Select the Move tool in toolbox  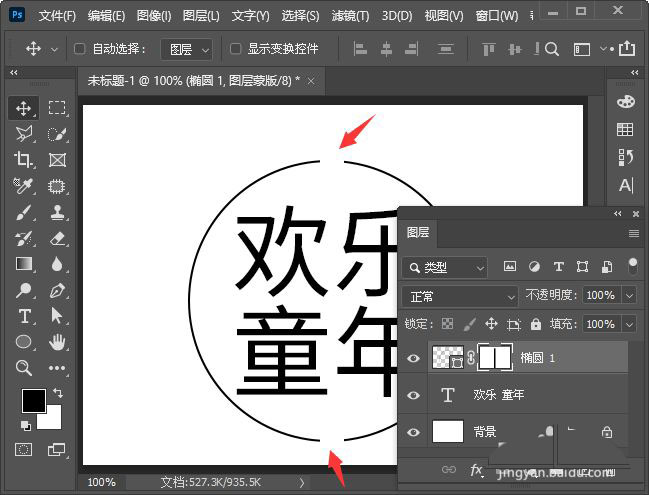24,108
